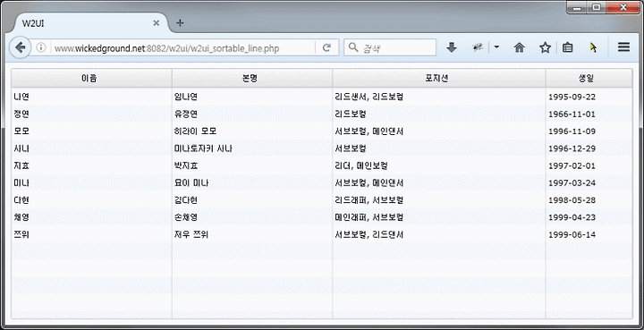This screenshot has width=644, height=330.
Task: Select the 다현 name cell
Action: 91,200
